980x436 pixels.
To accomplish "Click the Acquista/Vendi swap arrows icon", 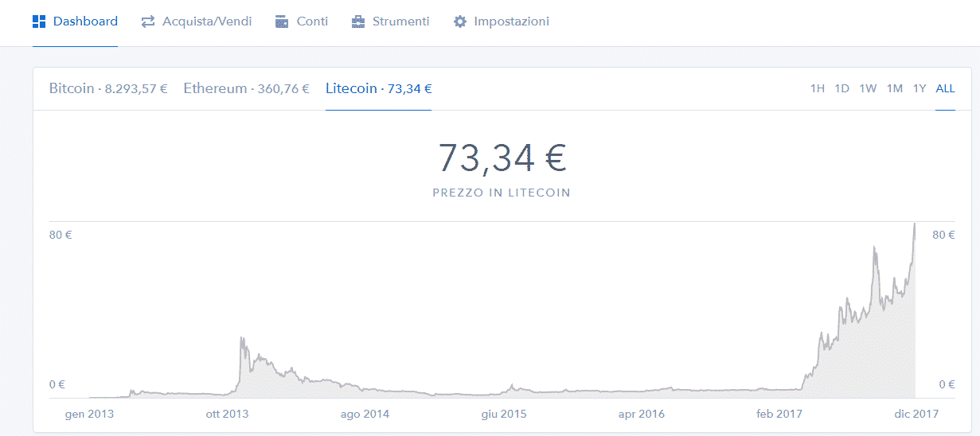I will tap(148, 21).
